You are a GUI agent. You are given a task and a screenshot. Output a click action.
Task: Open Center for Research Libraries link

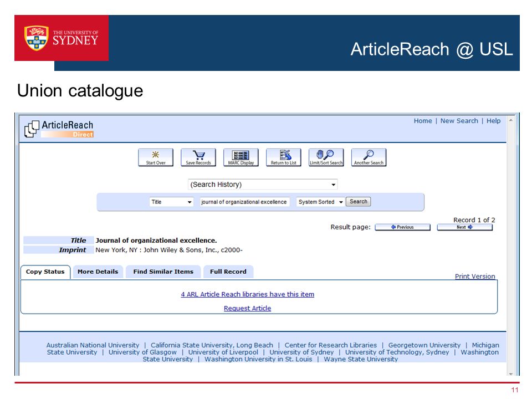point(330,345)
